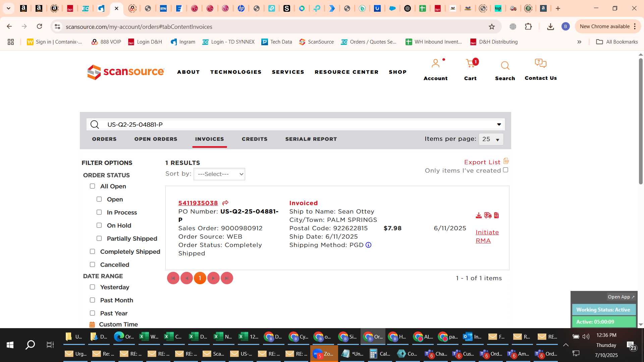Check the On Hold filter

coord(99,225)
